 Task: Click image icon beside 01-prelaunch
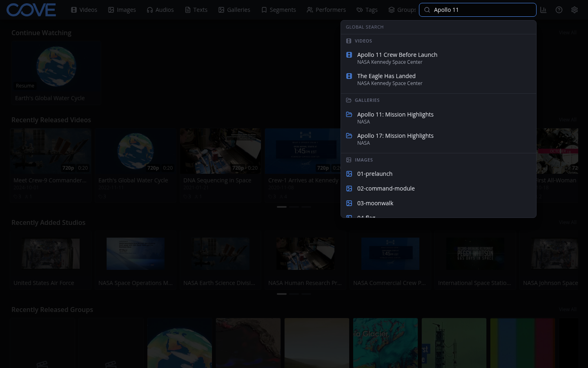click(x=349, y=174)
